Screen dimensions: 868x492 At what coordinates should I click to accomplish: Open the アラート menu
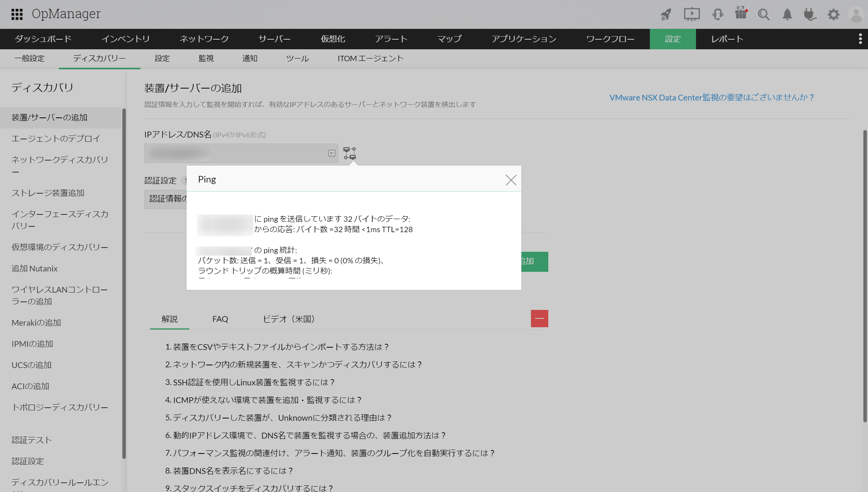pyautogui.click(x=391, y=39)
